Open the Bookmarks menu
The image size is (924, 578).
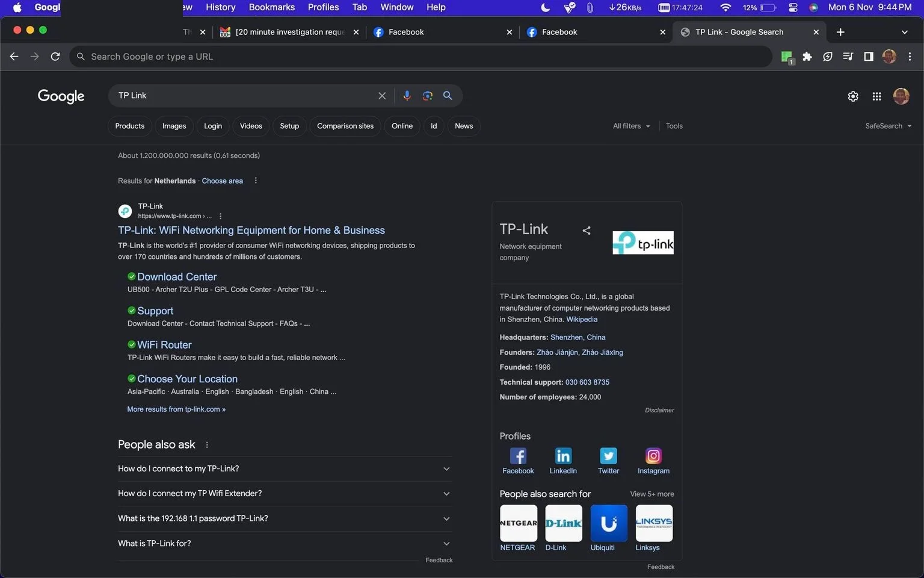point(272,7)
